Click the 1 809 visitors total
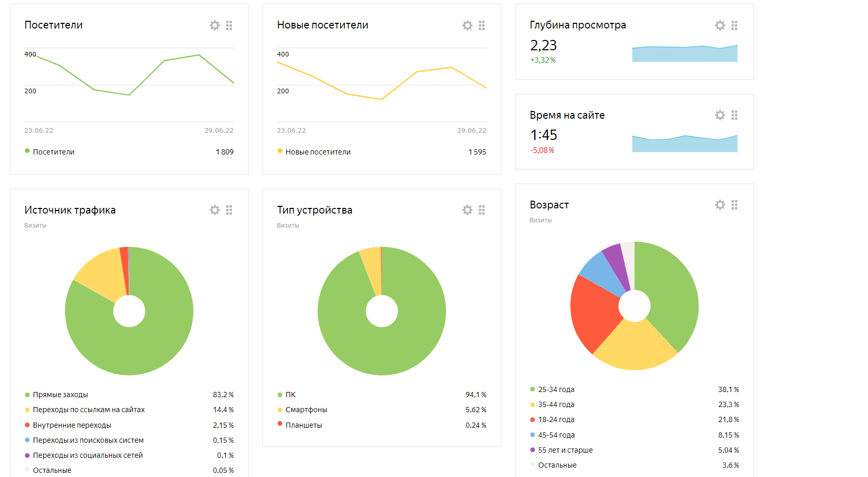This screenshot has height=477, width=868. point(225,152)
